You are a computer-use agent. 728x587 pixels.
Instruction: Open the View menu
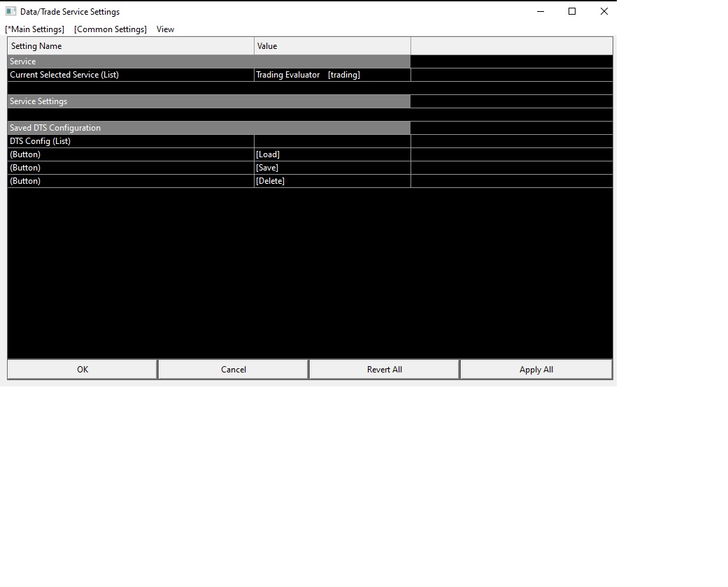tap(165, 29)
